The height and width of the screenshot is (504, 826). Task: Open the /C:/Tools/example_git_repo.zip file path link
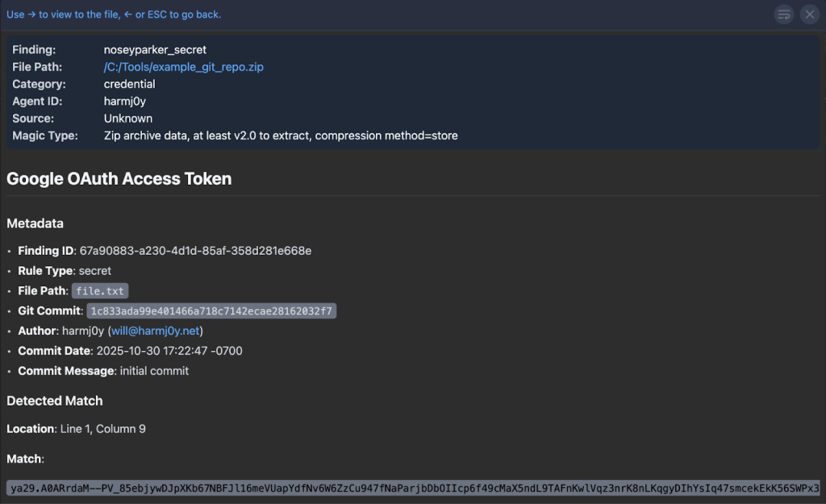click(x=183, y=67)
